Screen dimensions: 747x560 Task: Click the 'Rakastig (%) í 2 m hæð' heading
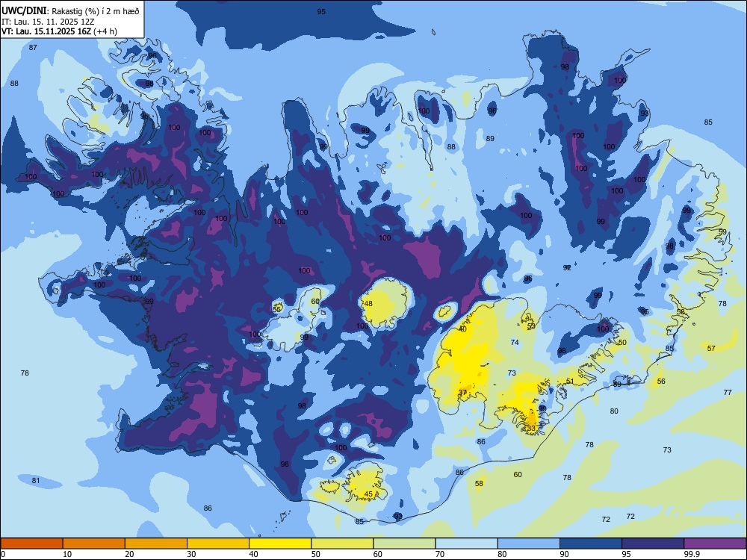[96, 11]
